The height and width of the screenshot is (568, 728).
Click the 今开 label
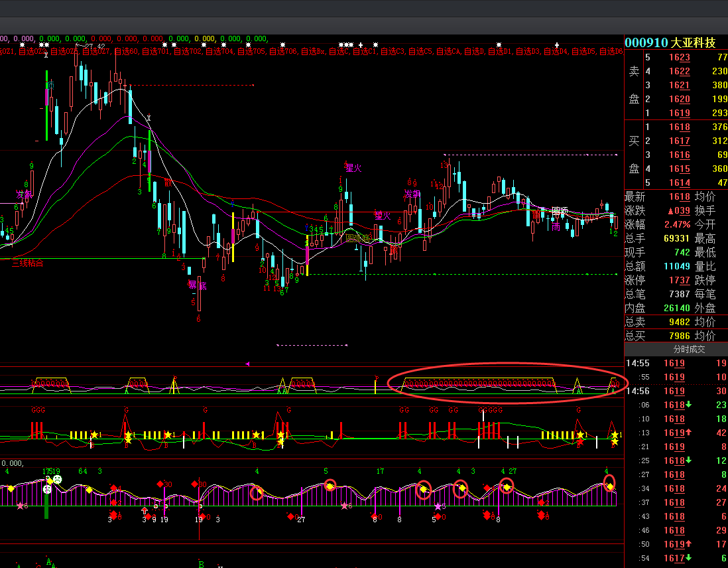coord(705,224)
